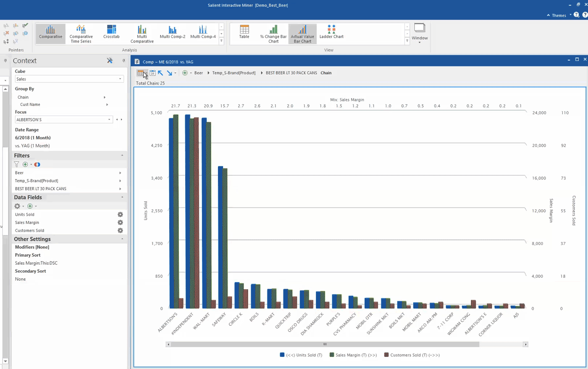The width and height of the screenshot is (588, 369).
Task: Click the Chain breadcrumb label
Action: (x=326, y=73)
